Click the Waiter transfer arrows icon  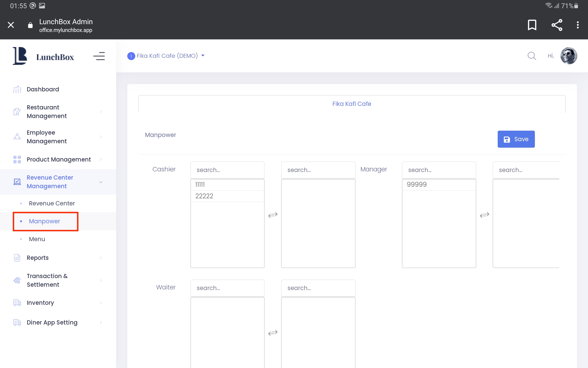point(273,333)
